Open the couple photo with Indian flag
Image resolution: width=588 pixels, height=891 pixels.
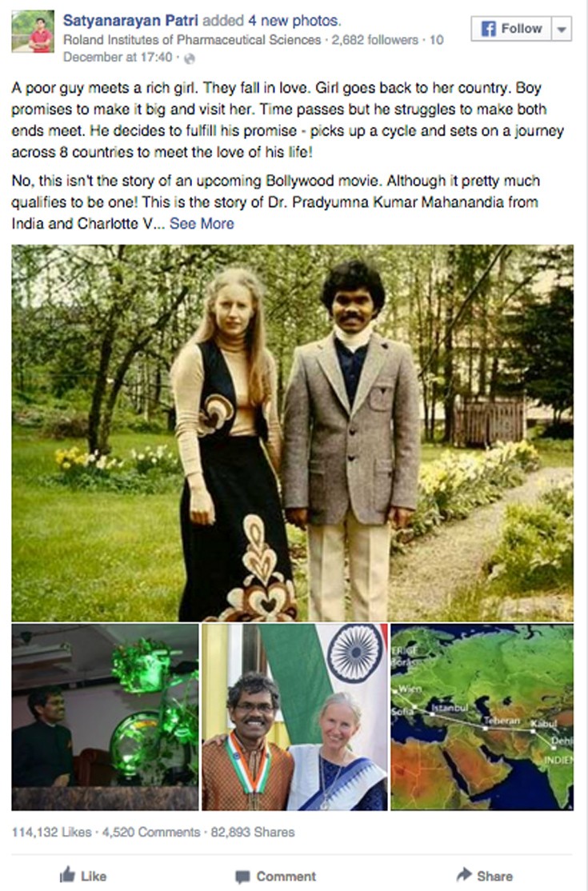point(295,717)
